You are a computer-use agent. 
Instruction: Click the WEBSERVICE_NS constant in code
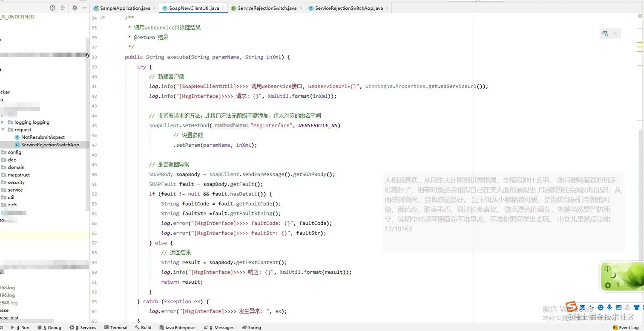(x=318, y=125)
